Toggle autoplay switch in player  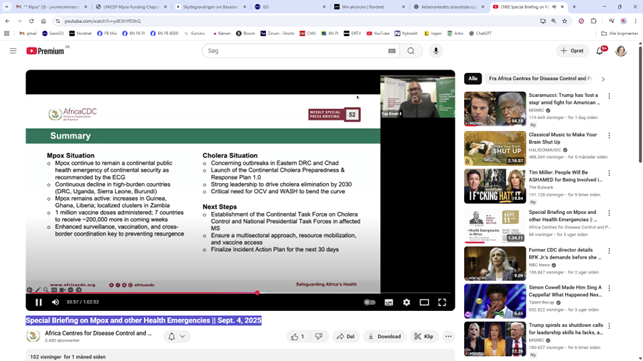click(369, 302)
